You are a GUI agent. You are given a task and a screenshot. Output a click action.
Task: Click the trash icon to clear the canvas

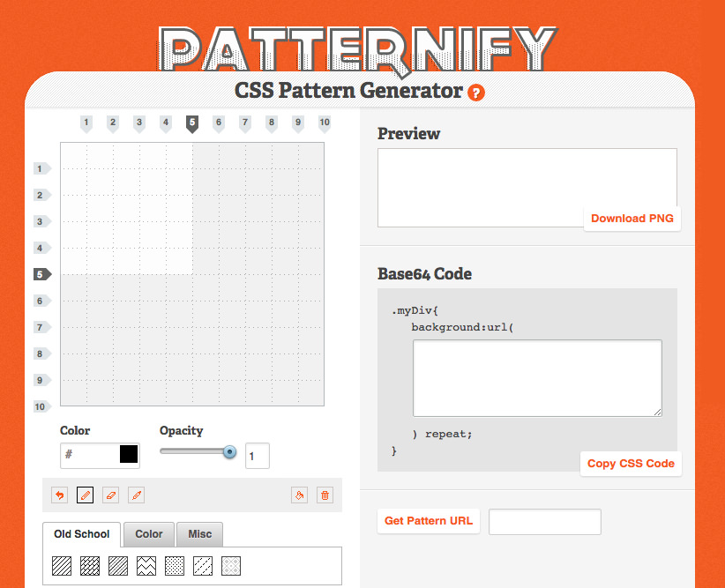(x=325, y=495)
